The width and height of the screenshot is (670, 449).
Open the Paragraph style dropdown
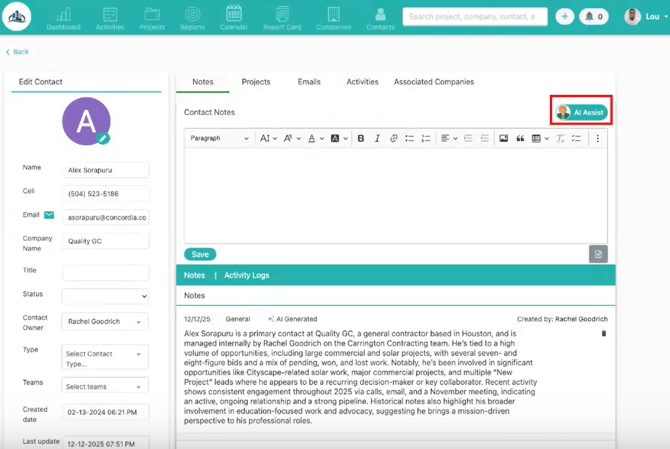tap(219, 139)
